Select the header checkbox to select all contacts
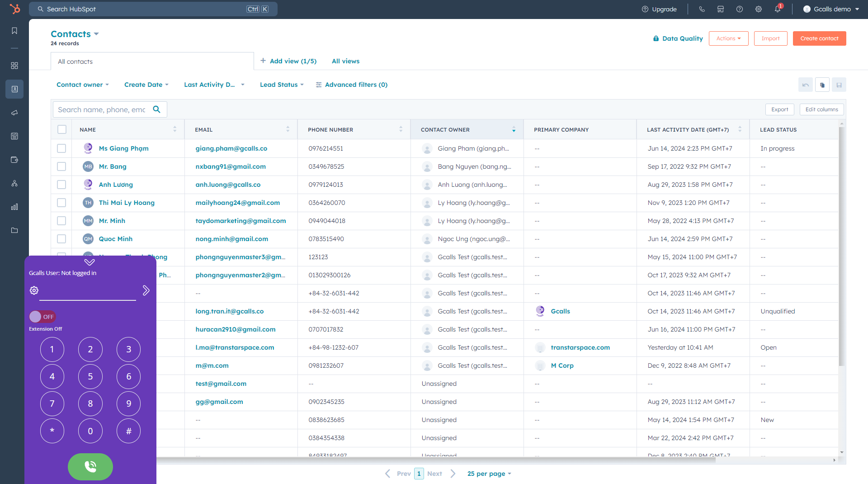Viewport: 868px width, 484px height. [61, 129]
